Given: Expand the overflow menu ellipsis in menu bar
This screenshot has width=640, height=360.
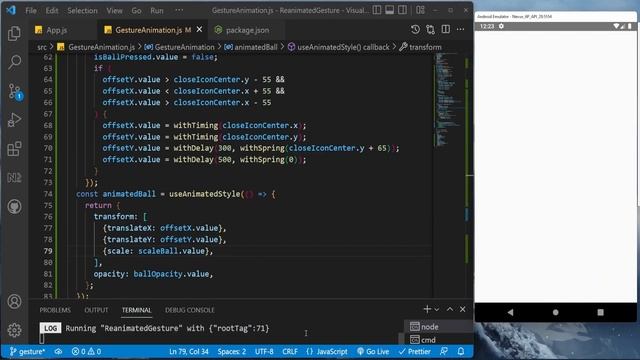Looking at the screenshot, I should [179, 10].
